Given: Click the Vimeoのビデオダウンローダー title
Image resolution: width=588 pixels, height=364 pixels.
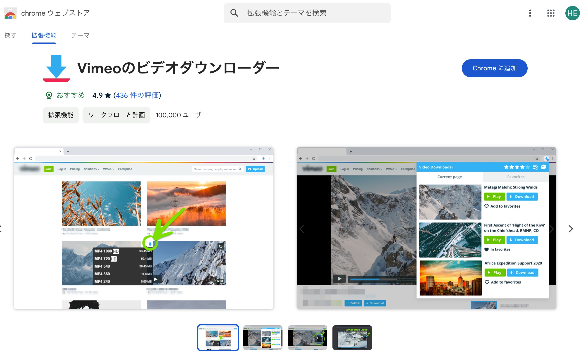Looking at the screenshot, I should coord(178,68).
